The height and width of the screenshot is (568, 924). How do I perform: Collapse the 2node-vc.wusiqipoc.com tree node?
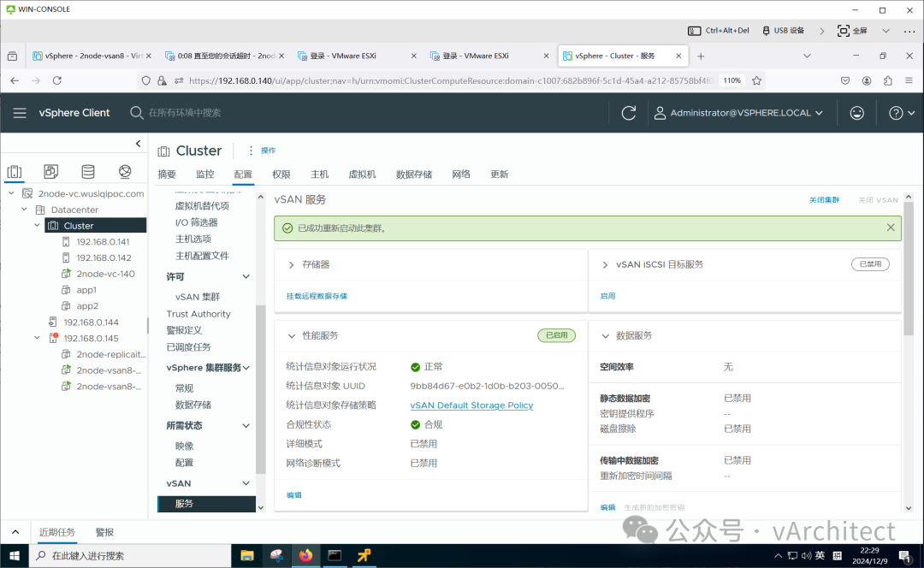(x=11, y=193)
